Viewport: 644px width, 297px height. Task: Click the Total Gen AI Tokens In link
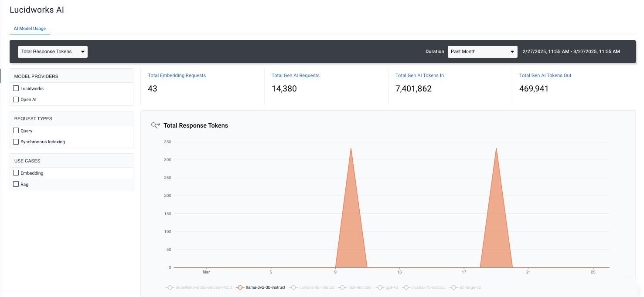[419, 75]
